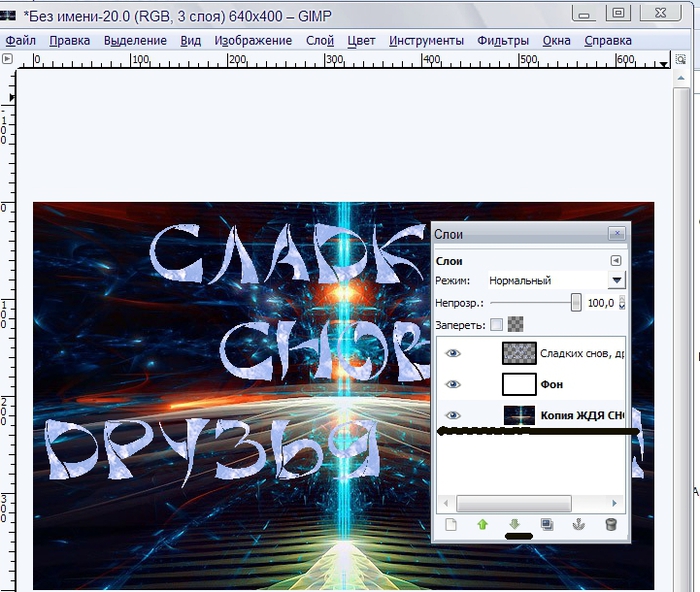This screenshot has width=700, height=592.
Task: Lower the layer with the green down arrow
Action: click(x=515, y=524)
